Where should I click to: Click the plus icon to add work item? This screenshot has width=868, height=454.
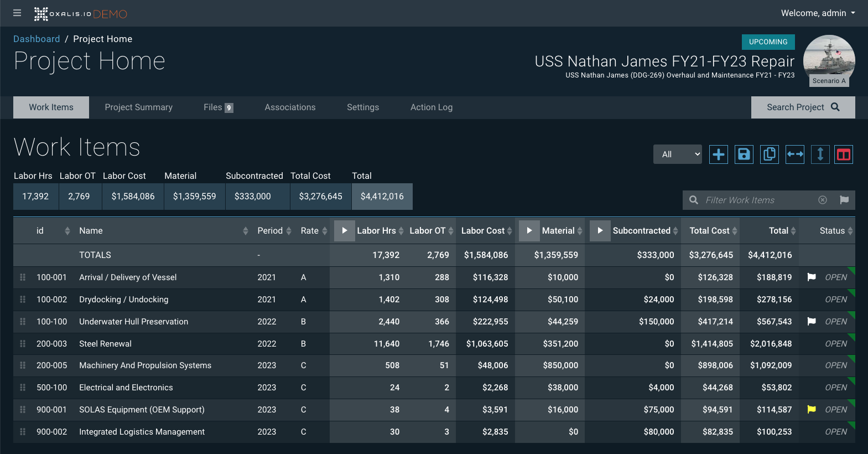click(x=718, y=154)
